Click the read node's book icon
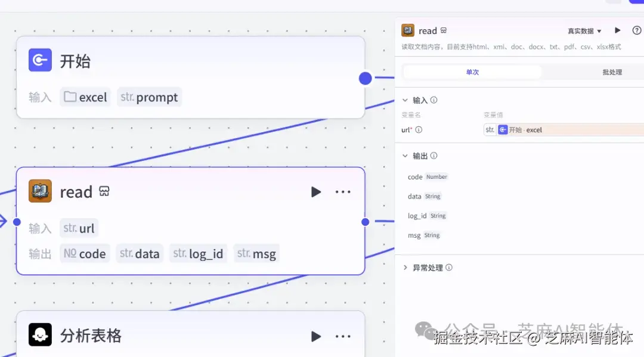This screenshot has height=357, width=644. click(39, 191)
